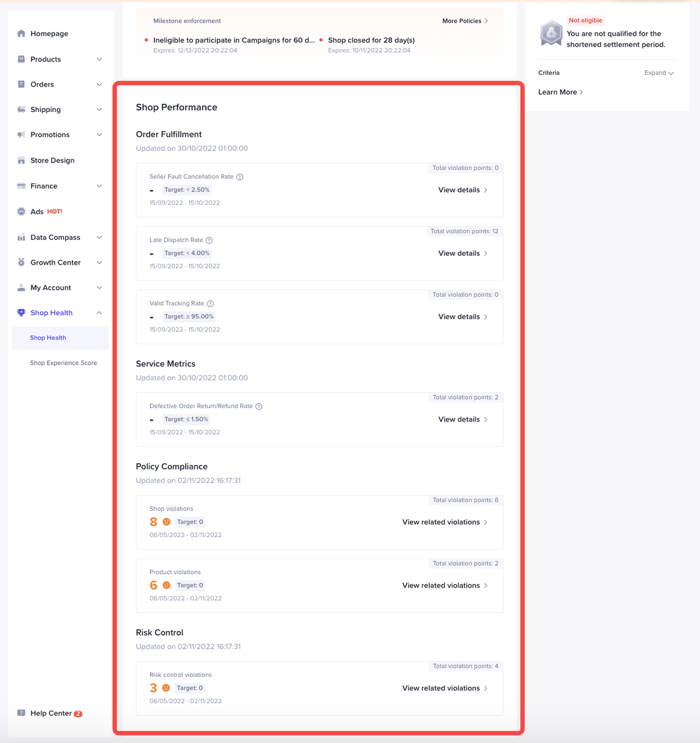This screenshot has height=743, width=700.
Task: Open Shop Experience Score submenu item
Action: (63, 363)
